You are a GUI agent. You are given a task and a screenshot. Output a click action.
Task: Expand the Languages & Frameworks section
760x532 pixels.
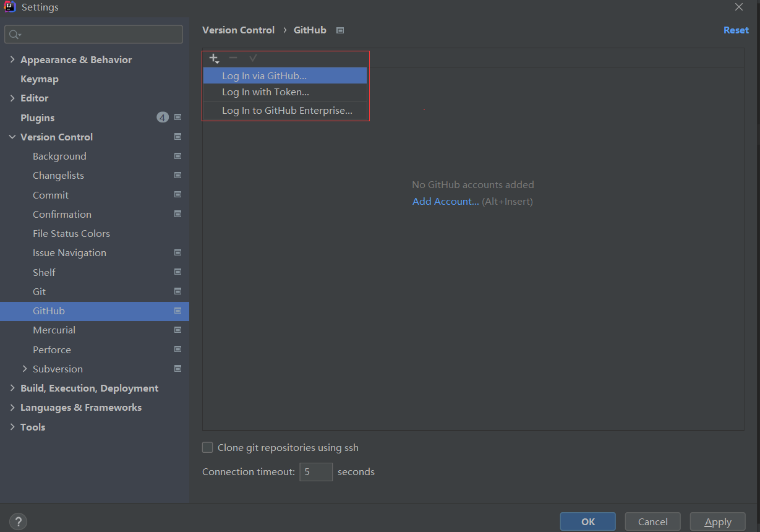12,407
